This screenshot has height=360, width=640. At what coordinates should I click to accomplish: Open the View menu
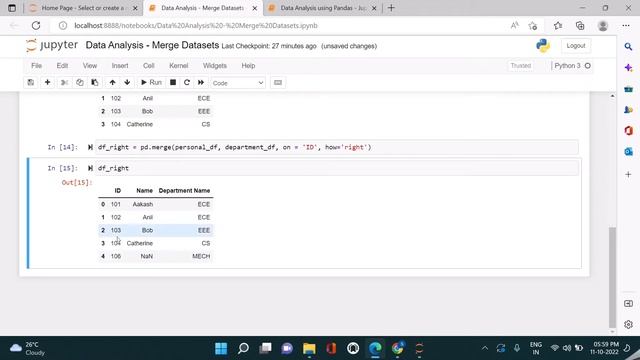coord(90,66)
